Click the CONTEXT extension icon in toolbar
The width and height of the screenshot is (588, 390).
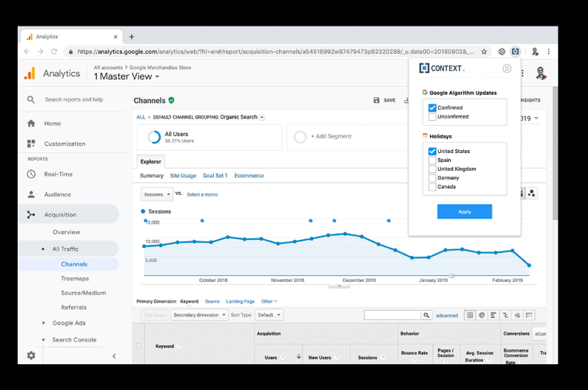[515, 52]
